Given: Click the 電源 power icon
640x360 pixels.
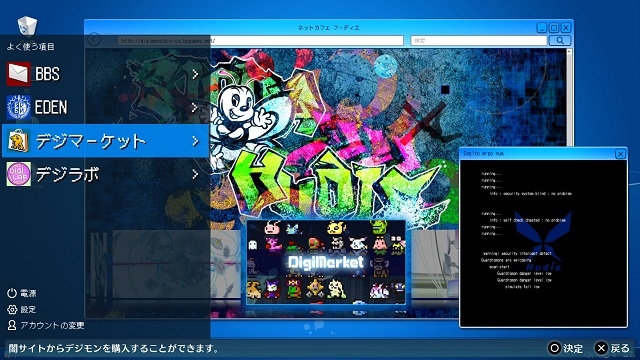Looking at the screenshot, I should [x=12, y=293].
